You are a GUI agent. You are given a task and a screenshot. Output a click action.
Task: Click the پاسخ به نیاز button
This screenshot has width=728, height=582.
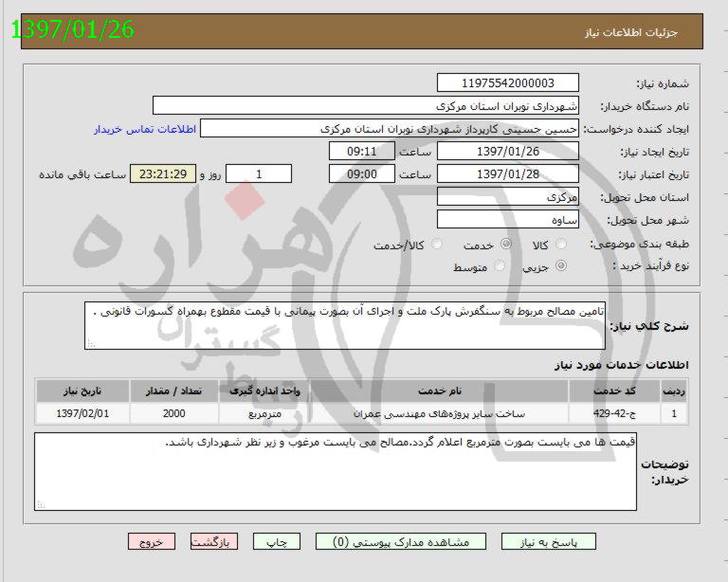tap(549, 541)
